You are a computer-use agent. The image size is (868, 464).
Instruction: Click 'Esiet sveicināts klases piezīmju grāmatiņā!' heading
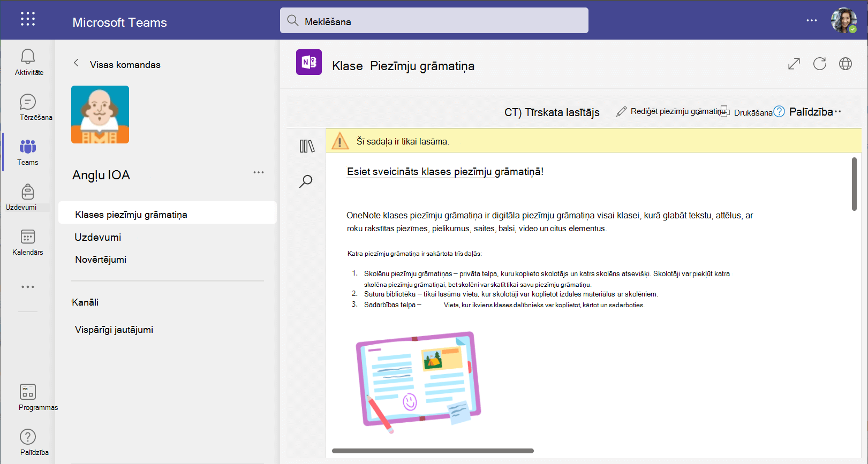point(446,172)
